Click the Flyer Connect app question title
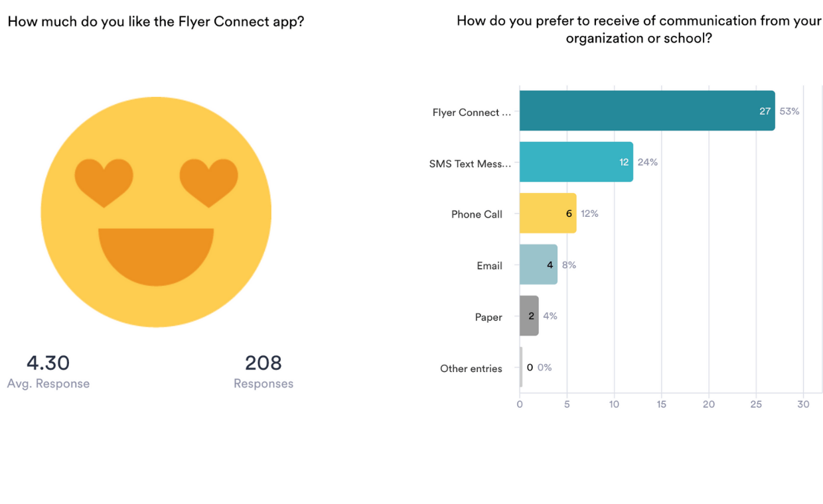 click(x=156, y=21)
